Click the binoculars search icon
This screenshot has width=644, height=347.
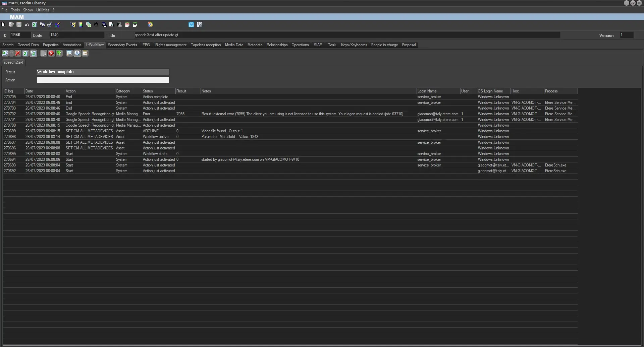coord(96,24)
